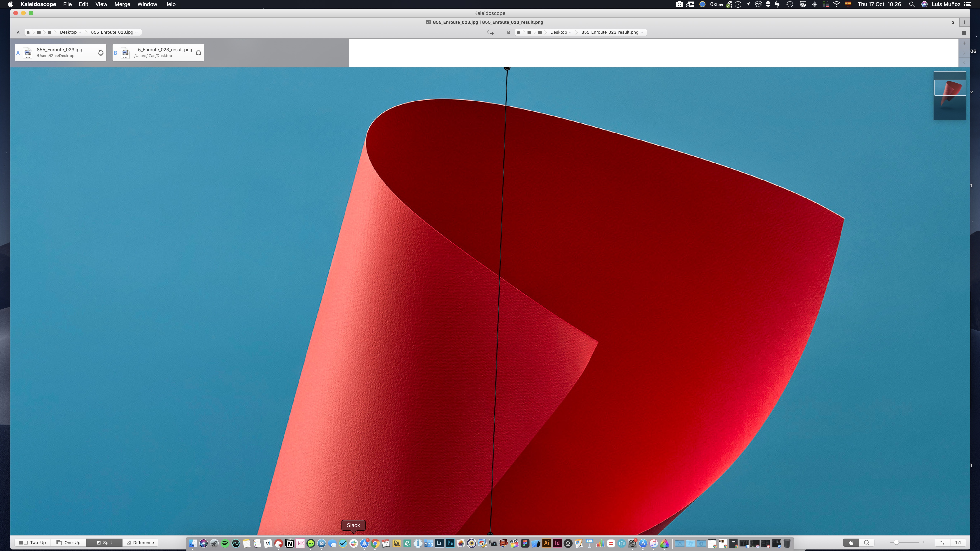This screenshot has width=980, height=551.
Task: Open gear options for 855_Enroute_023.jpg
Action: (x=101, y=53)
